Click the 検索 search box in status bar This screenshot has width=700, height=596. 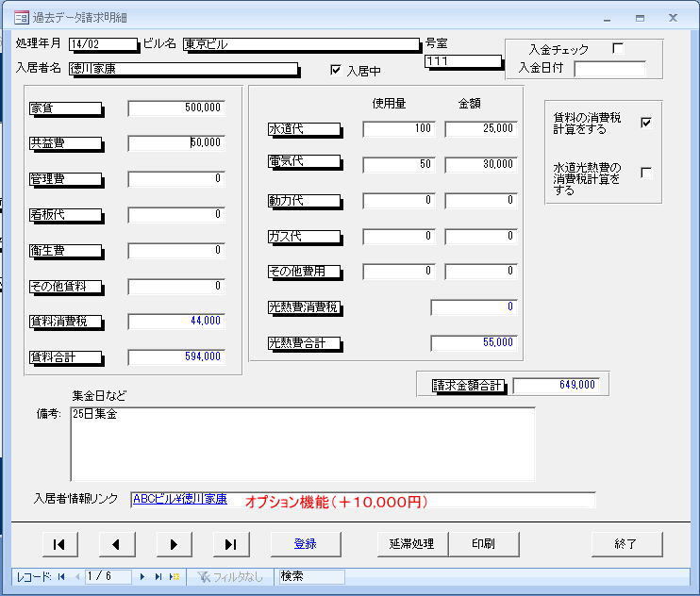pos(311,577)
